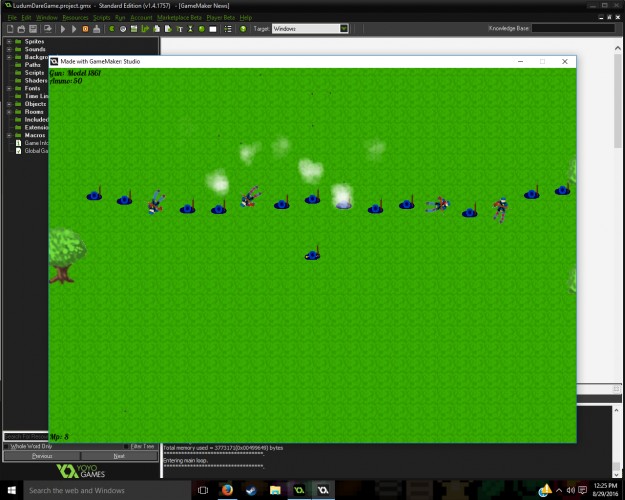Select the Shaders folder in resource tree
Image resolution: width=625 pixels, height=500 pixels.
pos(36,81)
